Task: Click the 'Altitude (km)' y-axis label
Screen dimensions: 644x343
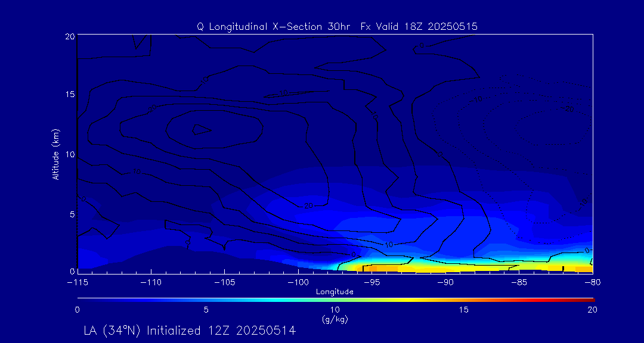Action: point(56,154)
